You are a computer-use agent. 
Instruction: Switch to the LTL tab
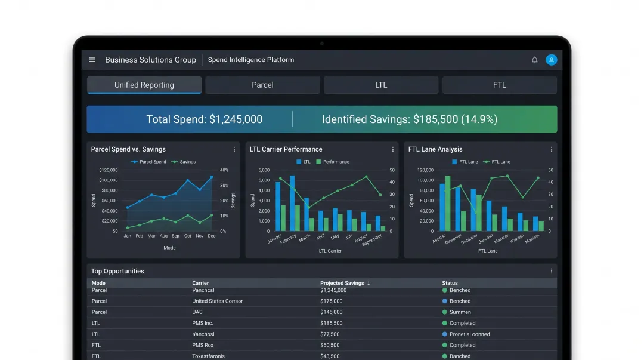click(381, 85)
